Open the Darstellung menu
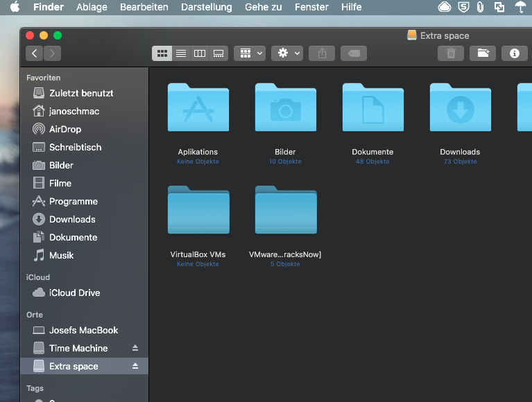This screenshot has width=532, height=402. pos(206,7)
